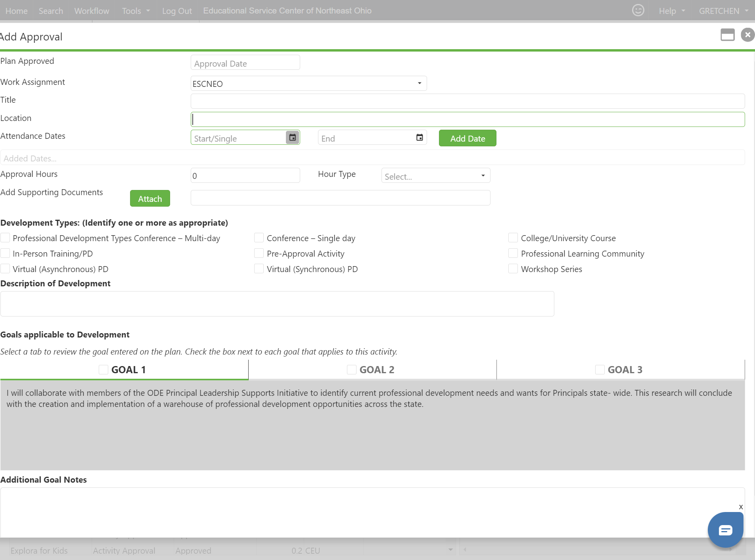Click the Approval Hours field
The image size is (755, 560).
(x=245, y=175)
